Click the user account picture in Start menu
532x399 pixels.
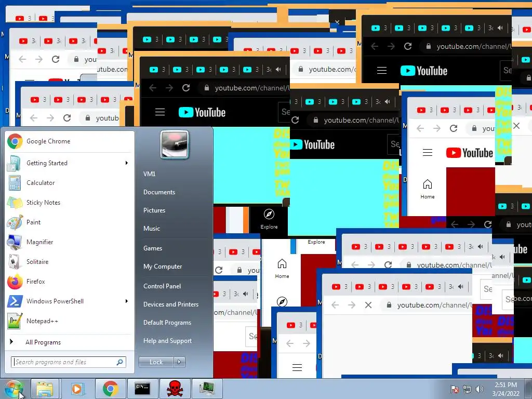click(175, 145)
